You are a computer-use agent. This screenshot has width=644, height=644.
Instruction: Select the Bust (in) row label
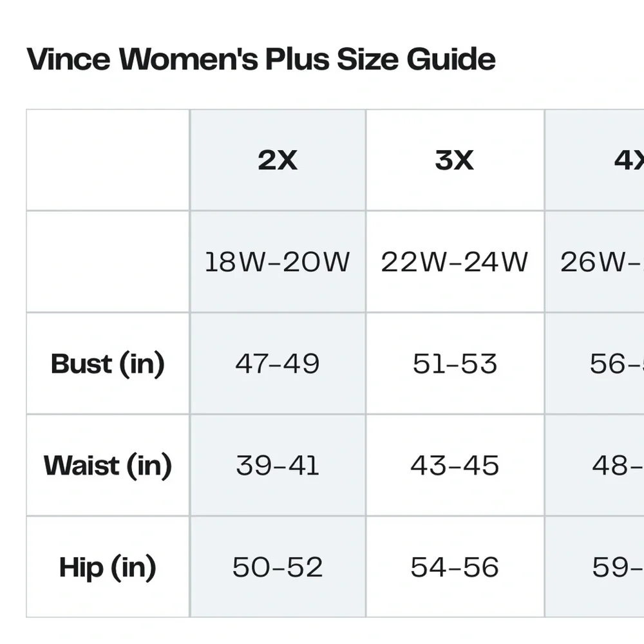[108, 364]
